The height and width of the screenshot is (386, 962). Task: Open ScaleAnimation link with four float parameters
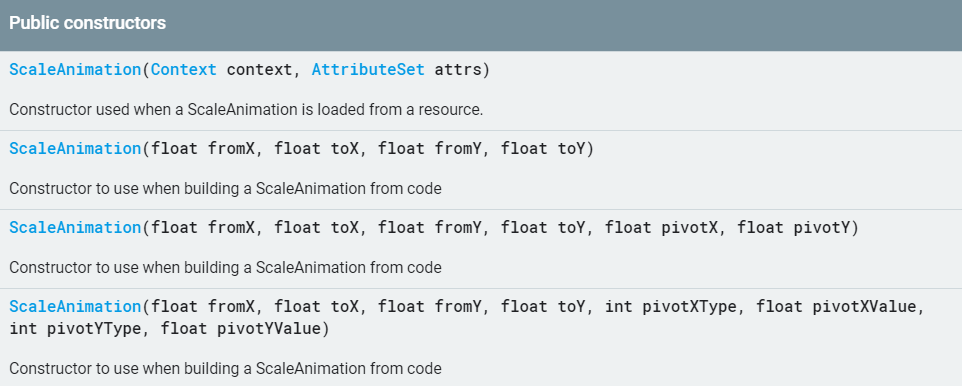point(75,149)
